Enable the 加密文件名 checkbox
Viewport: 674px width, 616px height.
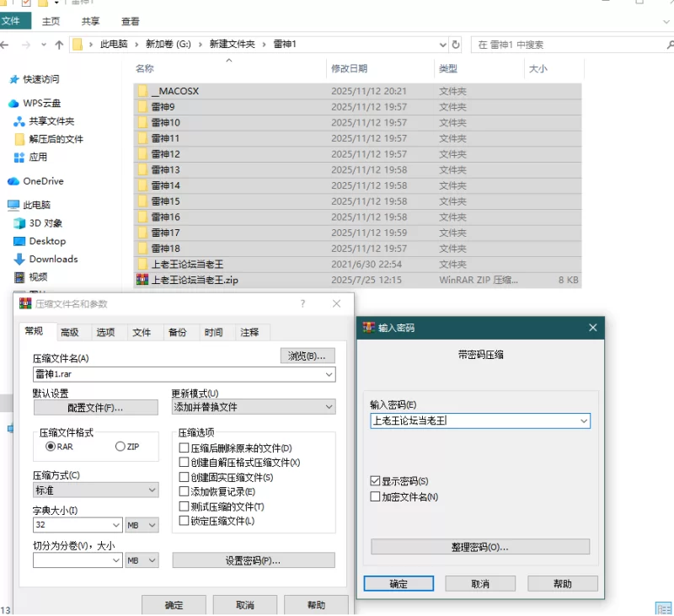[x=376, y=497]
